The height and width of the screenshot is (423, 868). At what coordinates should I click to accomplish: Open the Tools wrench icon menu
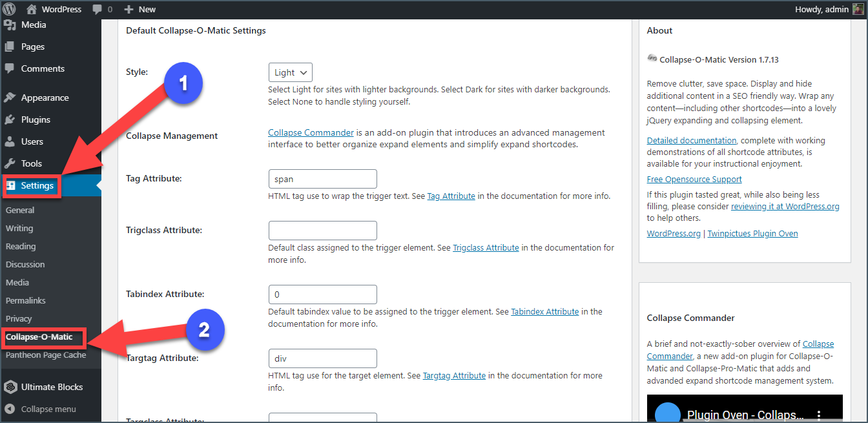[x=10, y=163]
